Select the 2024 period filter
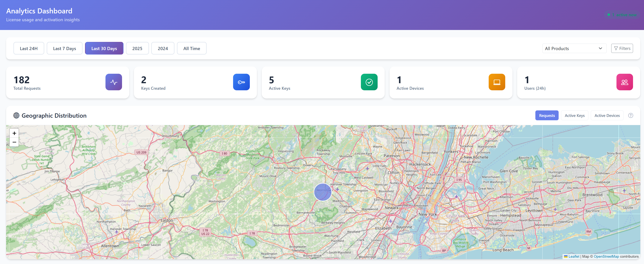This screenshot has width=644, height=264. click(x=163, y=48)
